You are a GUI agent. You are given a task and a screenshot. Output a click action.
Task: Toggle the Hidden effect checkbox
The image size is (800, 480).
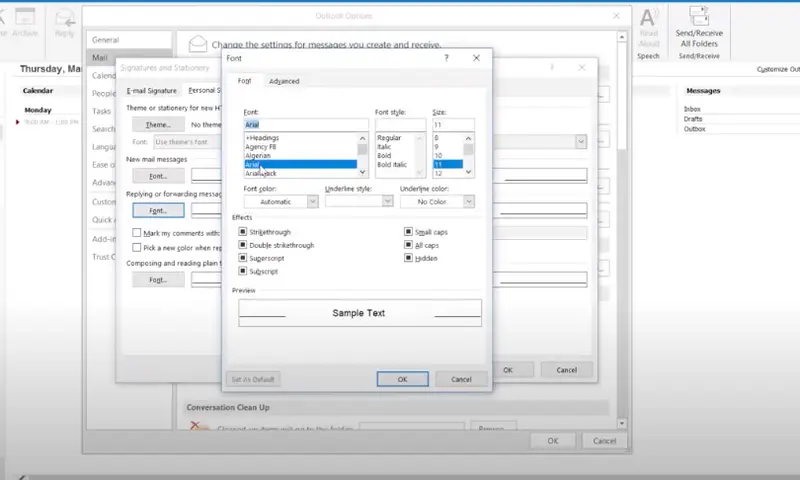(x=408, y=258)
